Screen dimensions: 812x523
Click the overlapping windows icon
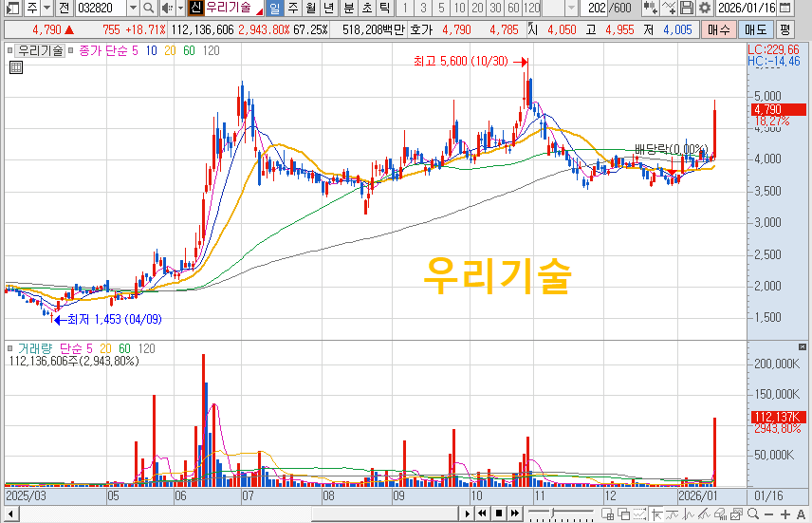coord(624,514)
